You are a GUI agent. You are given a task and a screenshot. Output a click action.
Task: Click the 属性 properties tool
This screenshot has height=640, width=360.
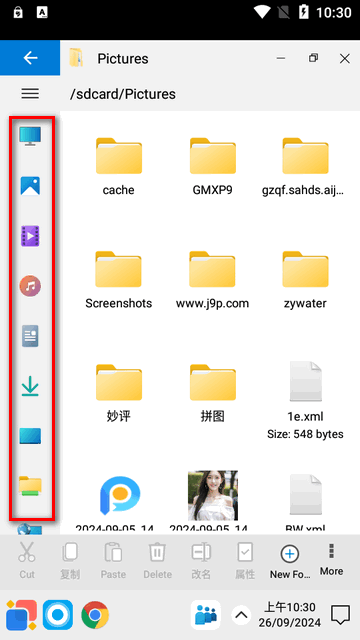[x=245, y=561]
